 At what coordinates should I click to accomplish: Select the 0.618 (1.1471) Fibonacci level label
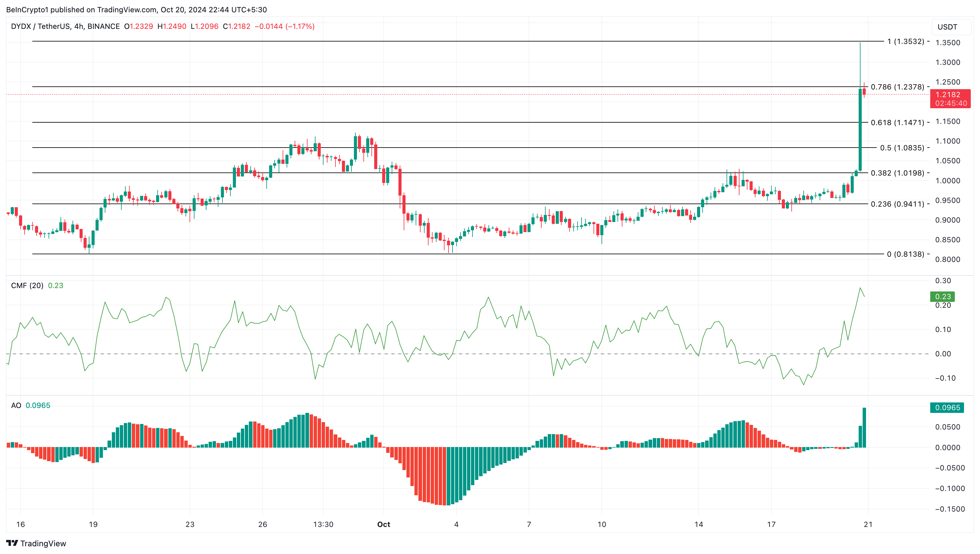897,123
